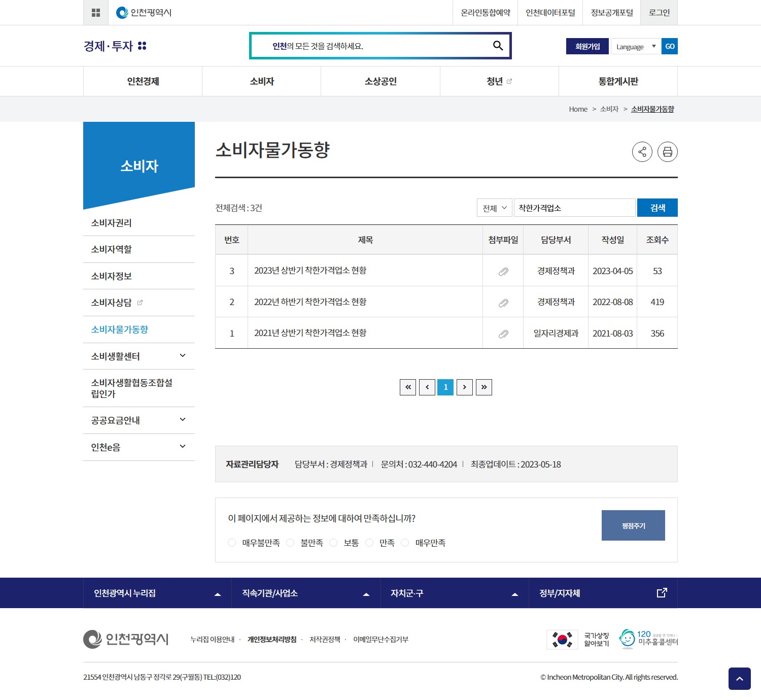Select the 보통 radio button

point(333,543)
